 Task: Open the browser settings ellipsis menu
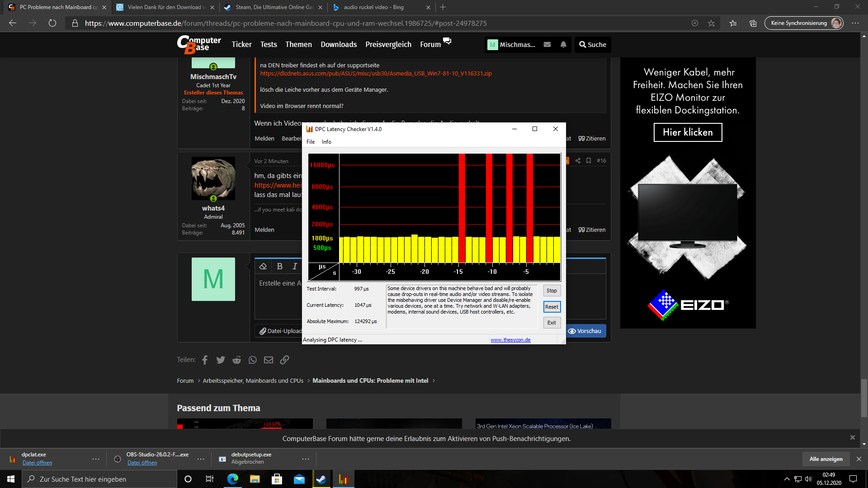pyautogui.click(x=856, y=23)
